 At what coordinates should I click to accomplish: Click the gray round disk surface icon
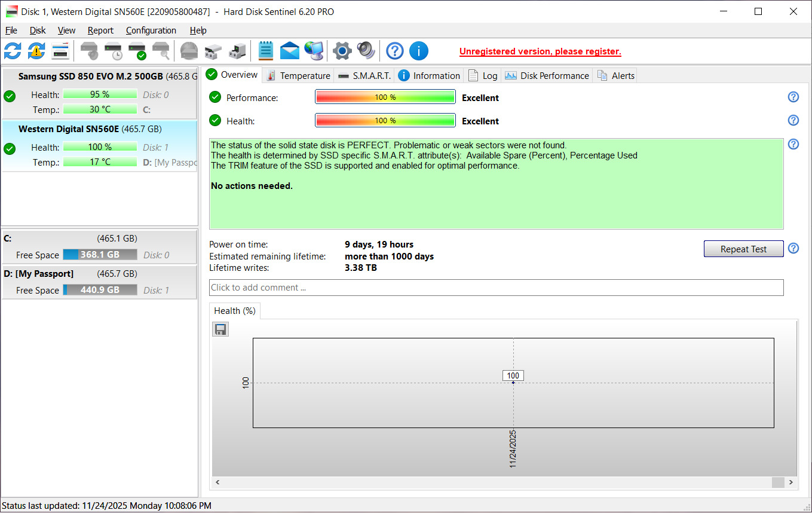(x=189, y=51)
